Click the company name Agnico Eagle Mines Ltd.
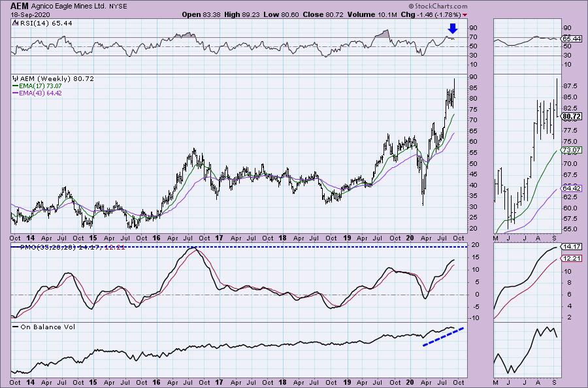This screenshot has height=388, width=588. (x=68, y=7)
